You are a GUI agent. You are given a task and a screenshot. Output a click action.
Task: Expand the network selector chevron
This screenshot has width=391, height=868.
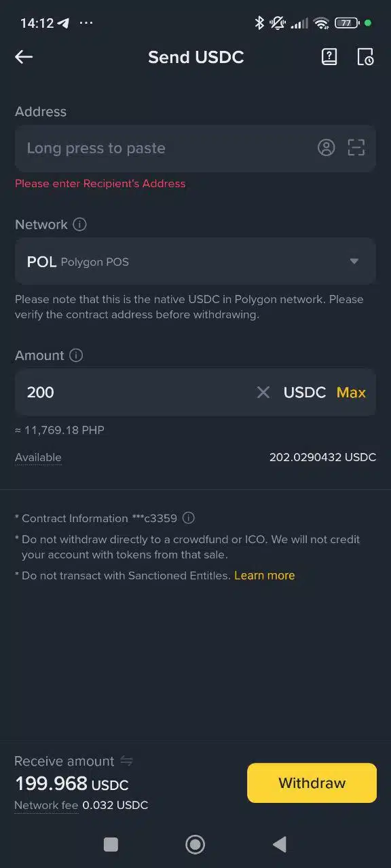point(354,261)
